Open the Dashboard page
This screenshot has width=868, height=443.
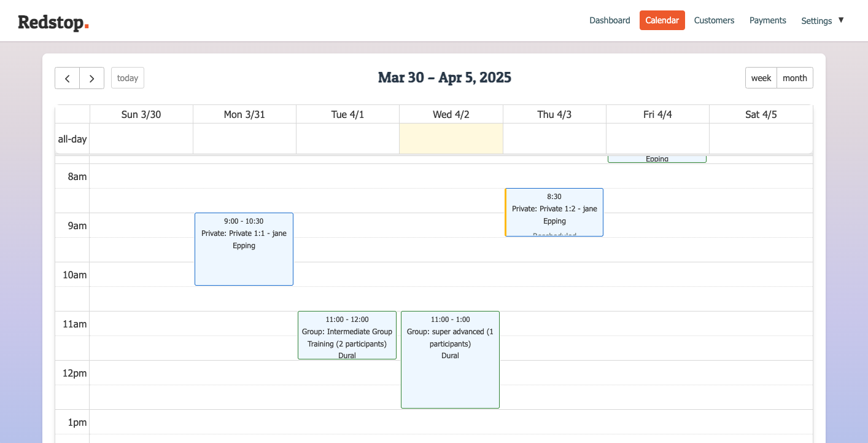pos(610,20)
